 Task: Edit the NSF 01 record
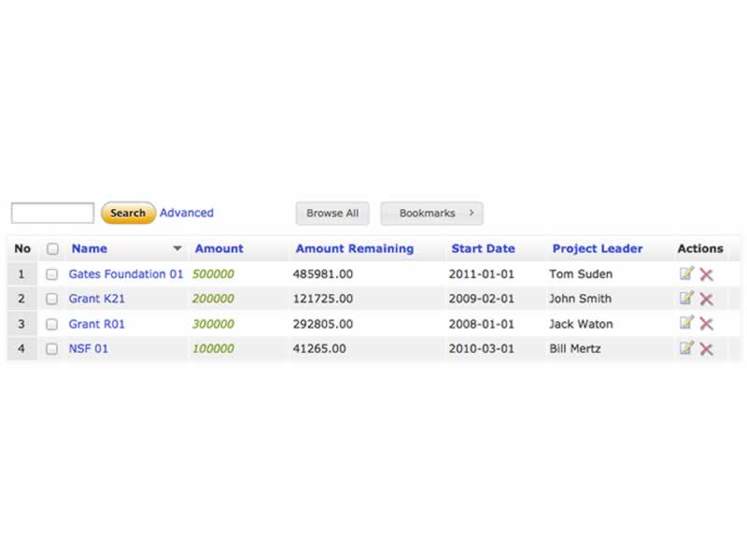click(x=686, y=348)
